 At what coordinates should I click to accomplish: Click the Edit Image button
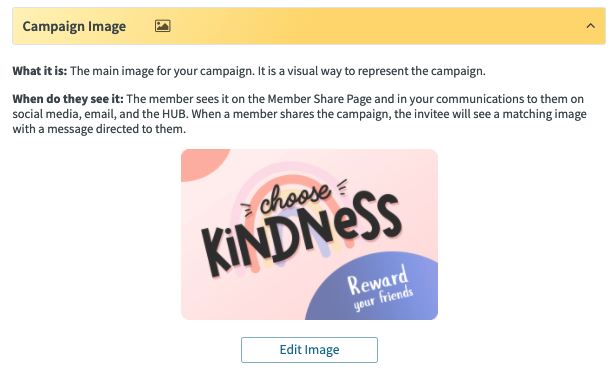(x=309, y=350)
